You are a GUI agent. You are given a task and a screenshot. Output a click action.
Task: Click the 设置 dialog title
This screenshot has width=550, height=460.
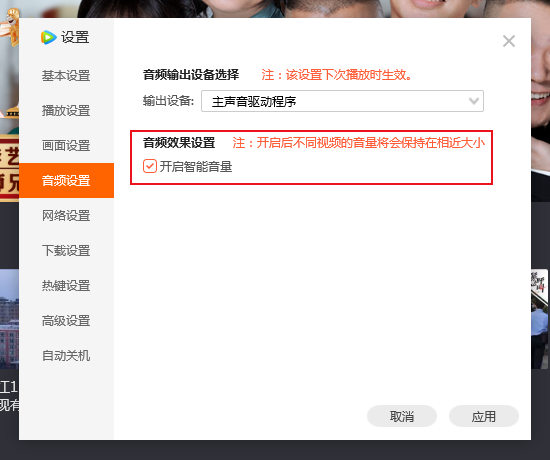tap(75, 37)
